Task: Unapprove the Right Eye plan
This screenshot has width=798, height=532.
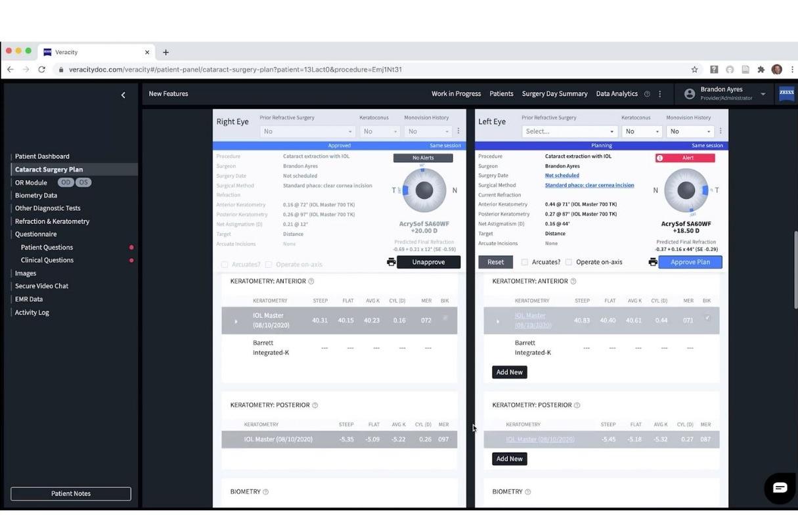Action: click(428, 262)
